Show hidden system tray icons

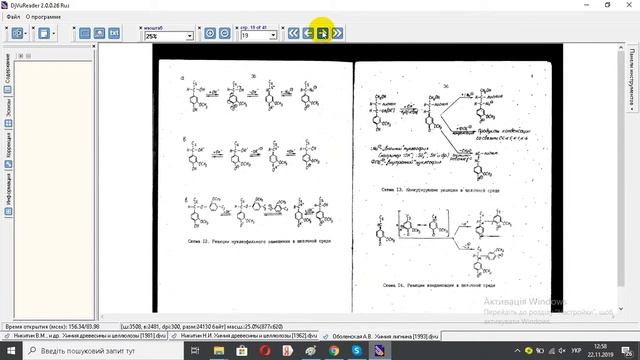point(517,351)
